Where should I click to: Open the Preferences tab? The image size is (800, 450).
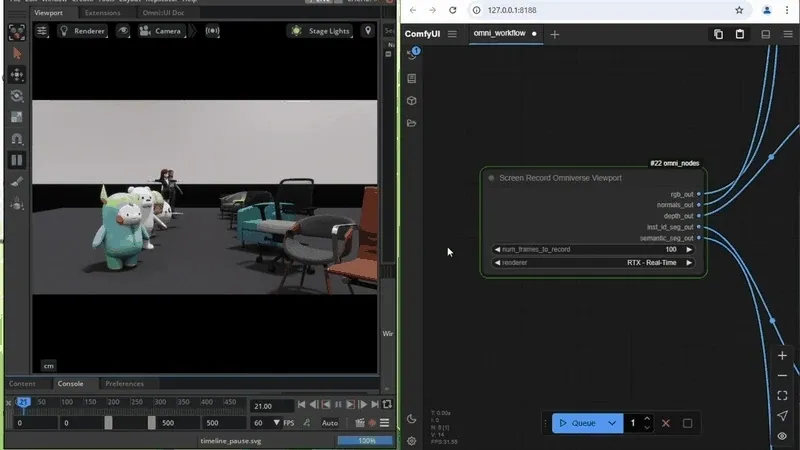[124, 384]
